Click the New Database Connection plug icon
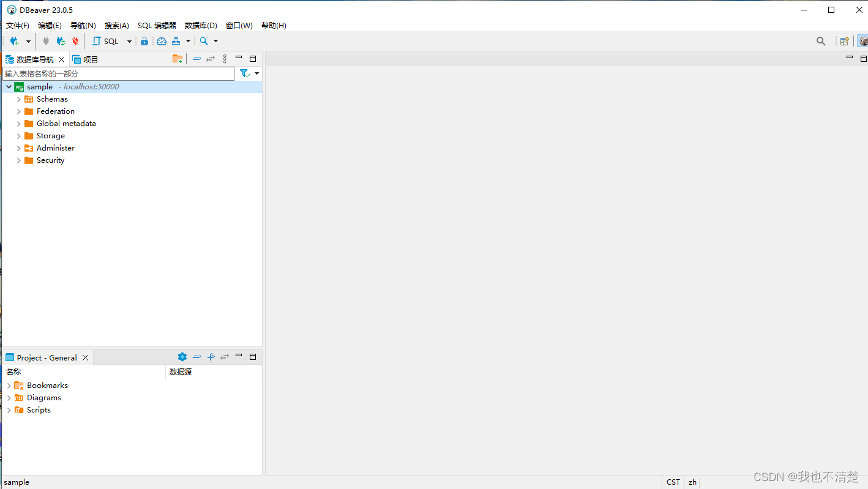Viewport: 868px width, 489px height. 15,41
